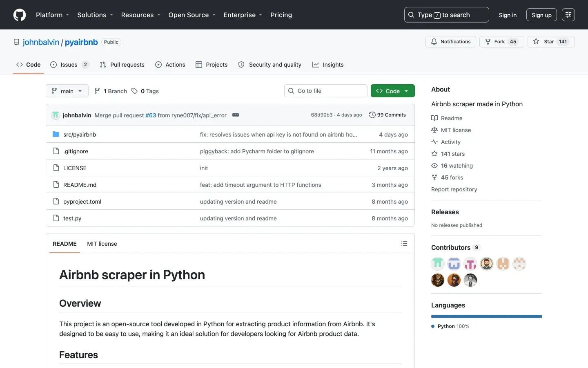
Task: Open the Enterprise menu dropdown
Action: tap(243, 15)
